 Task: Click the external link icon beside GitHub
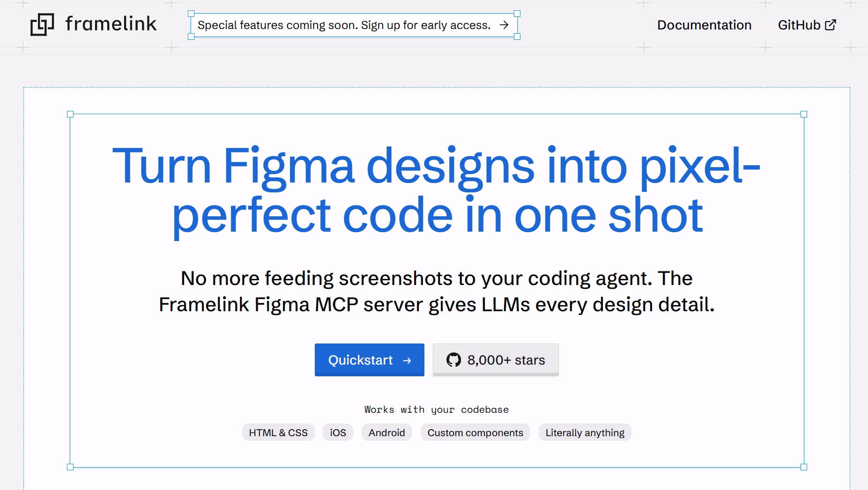click(x=830, y=25)
